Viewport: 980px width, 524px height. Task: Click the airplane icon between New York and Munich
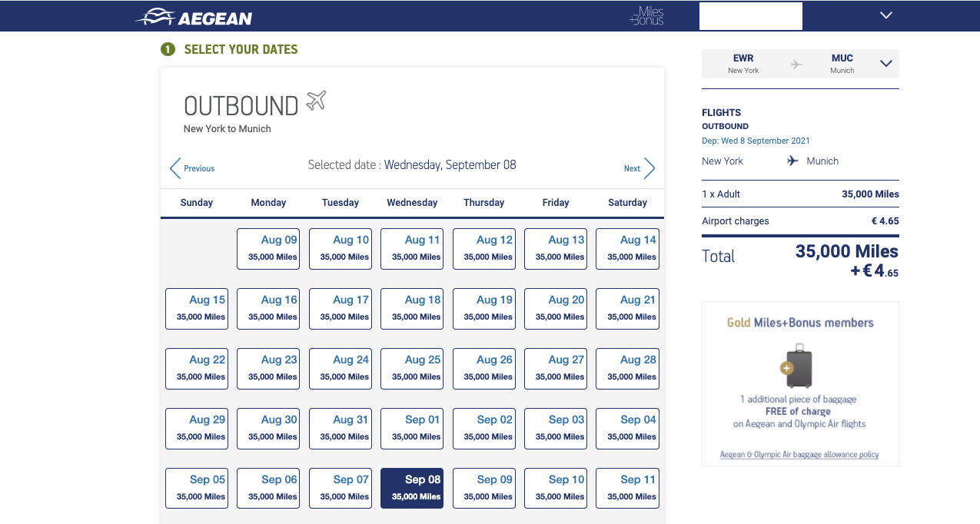(792, 161)
